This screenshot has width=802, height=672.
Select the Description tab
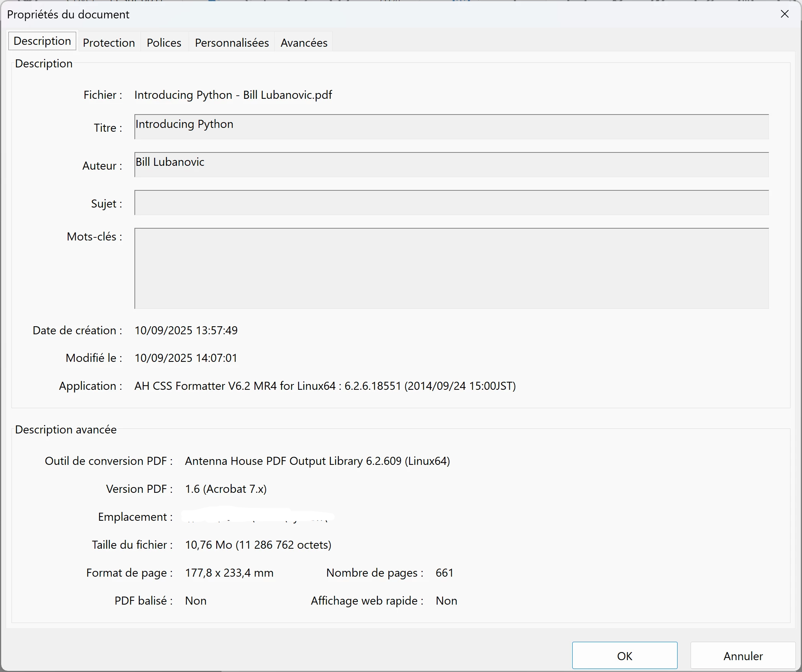[x=42, y=41]
